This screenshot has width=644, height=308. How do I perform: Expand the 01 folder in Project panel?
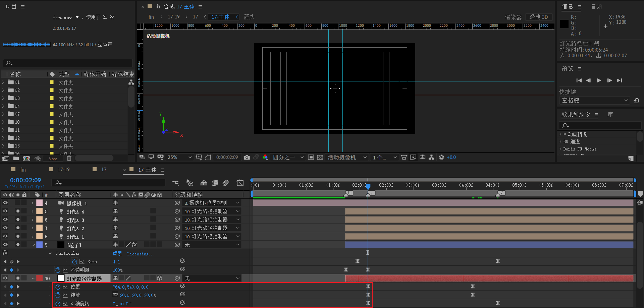[x=3, y=82]
